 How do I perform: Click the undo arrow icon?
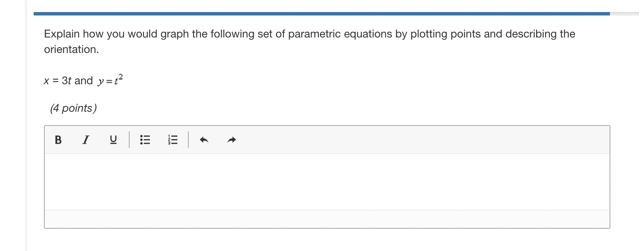[204, 140]
